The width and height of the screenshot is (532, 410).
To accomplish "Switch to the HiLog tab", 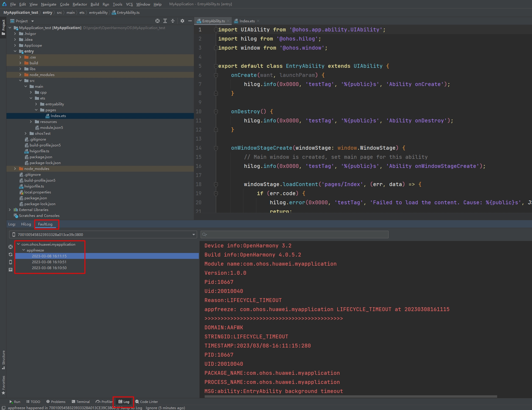I will coord(26,224).
